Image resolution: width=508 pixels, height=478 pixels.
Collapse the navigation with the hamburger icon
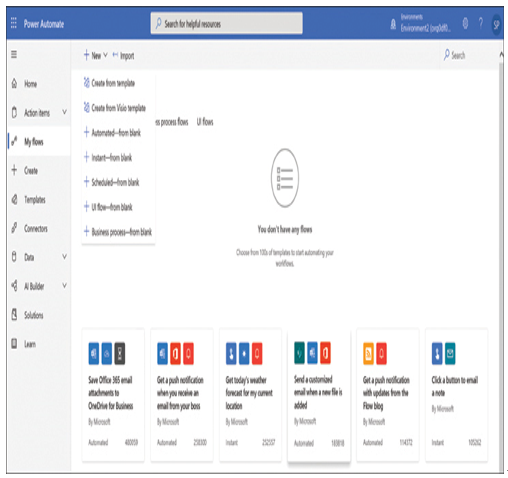[14, 54]
